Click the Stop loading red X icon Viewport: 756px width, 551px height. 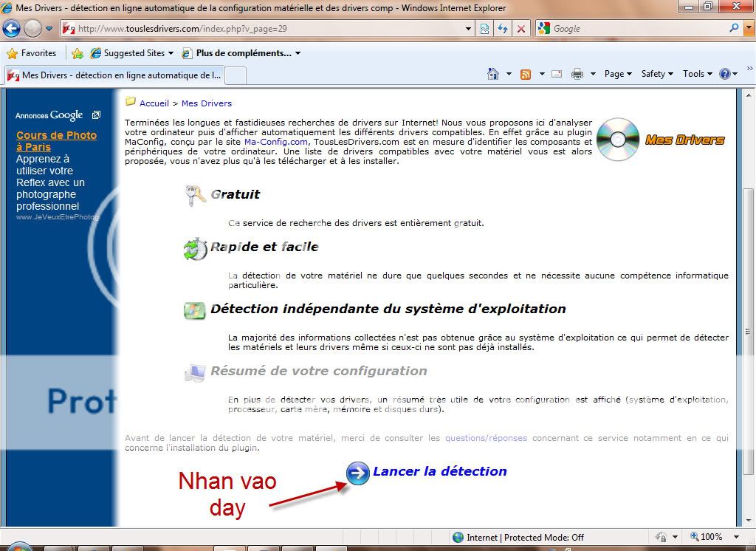pyautogui.click(x=521, y=29)
